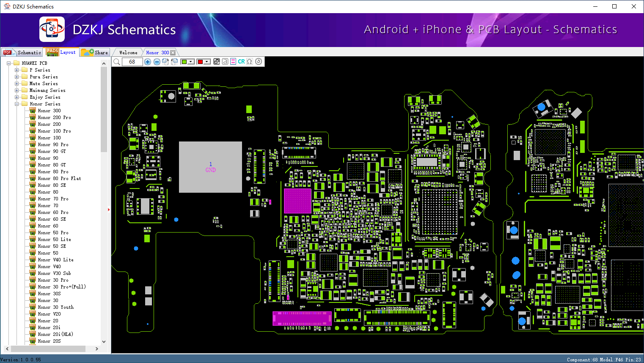Click the magnifier search icon
644x363 pixels.
117,62
